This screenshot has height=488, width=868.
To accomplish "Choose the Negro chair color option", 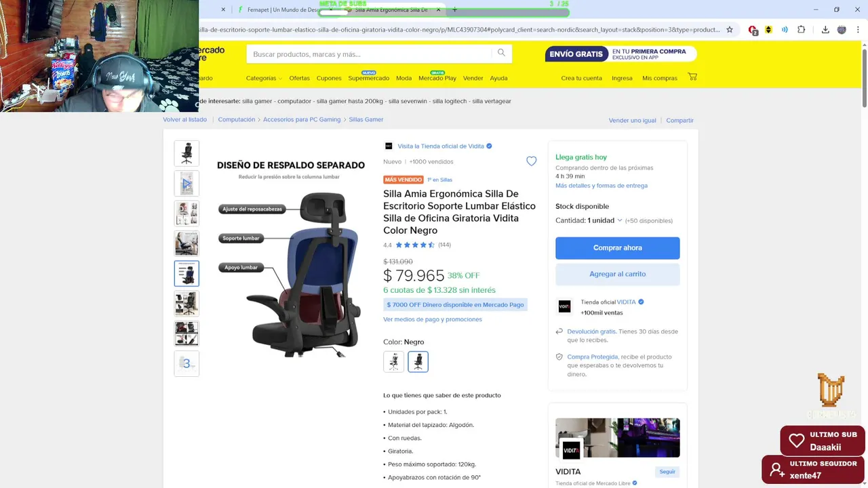I will [418, 362].
